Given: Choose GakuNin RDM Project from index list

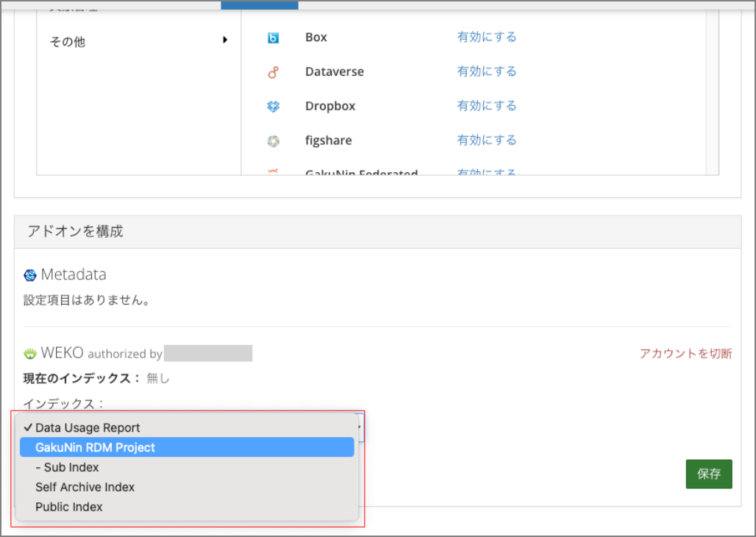Looking at the screenshot, I should click(x=95, y=447).
